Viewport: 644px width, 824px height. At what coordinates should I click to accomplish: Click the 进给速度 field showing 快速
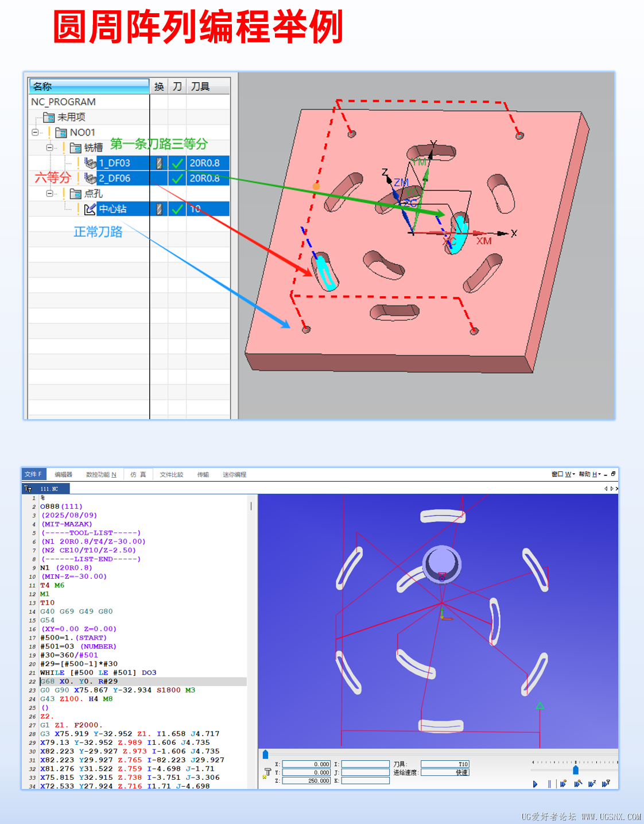[445, 772]
